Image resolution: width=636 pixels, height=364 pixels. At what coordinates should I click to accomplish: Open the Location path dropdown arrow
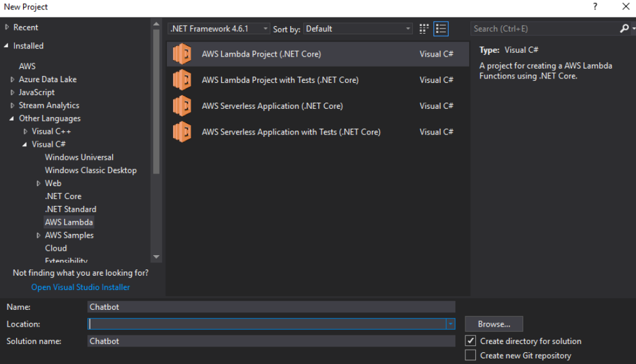(x=450, y=324)
